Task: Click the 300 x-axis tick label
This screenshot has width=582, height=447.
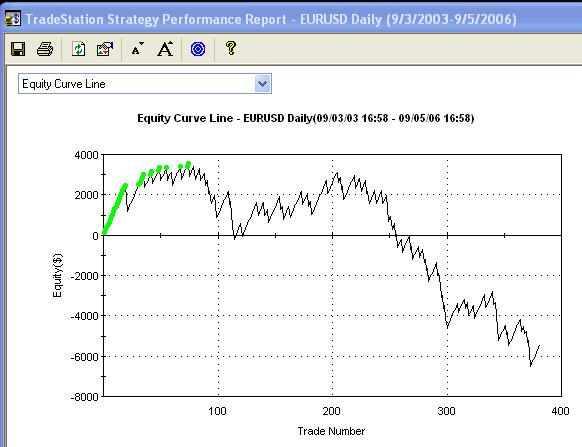Action: coord(446,411)
